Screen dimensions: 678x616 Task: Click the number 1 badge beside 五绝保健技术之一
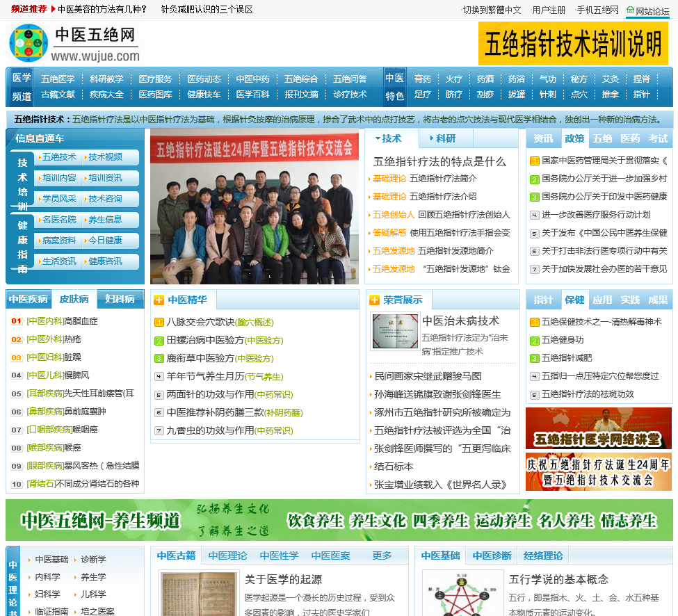[535, 322]
